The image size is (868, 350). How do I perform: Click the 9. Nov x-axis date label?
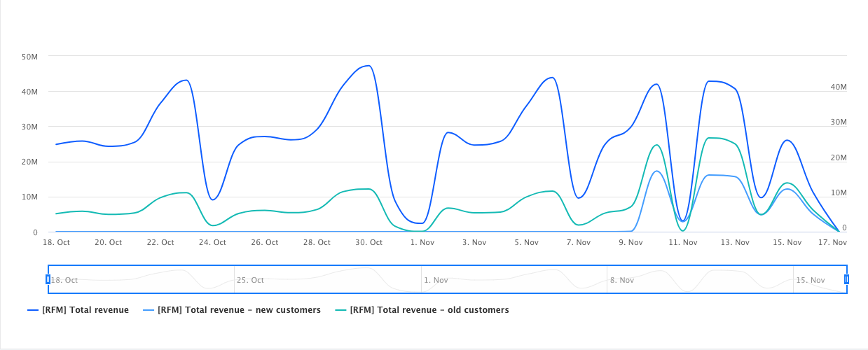[x=631, y=242]
